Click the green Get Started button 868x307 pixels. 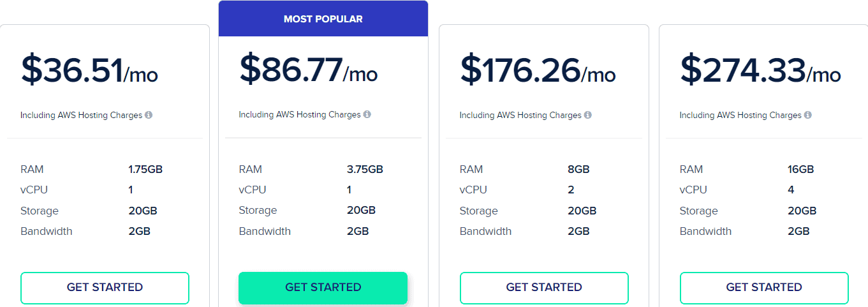point(323,288)
